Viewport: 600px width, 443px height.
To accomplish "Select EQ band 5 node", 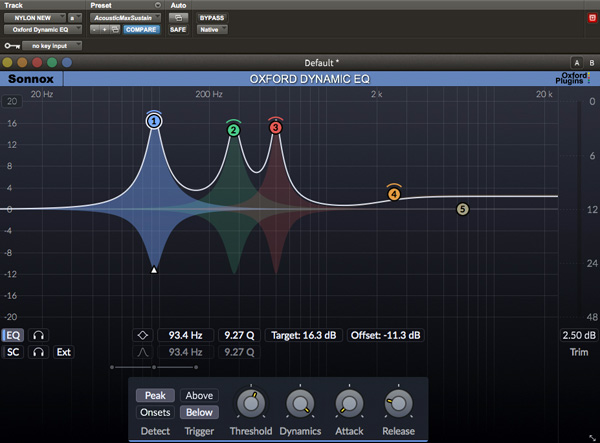I will click(463, 209).
